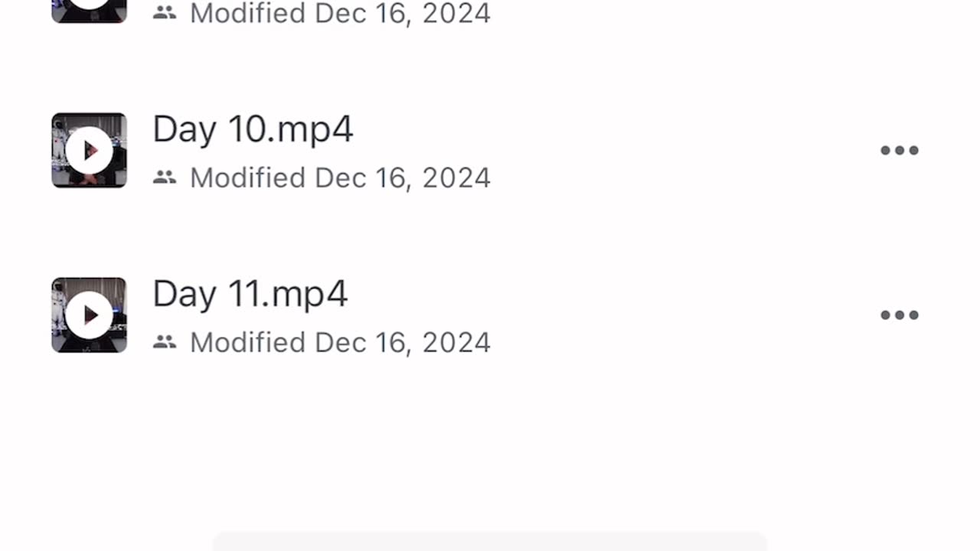Select Day 11.mp4 modified date text
The width and height of the screenshot is (980, 551).
pos(340,342)
